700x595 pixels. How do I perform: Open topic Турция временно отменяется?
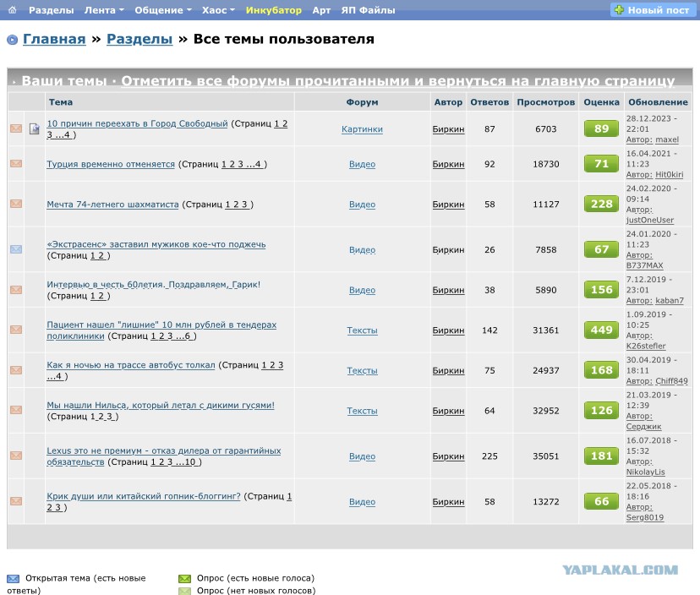point(111,164)
